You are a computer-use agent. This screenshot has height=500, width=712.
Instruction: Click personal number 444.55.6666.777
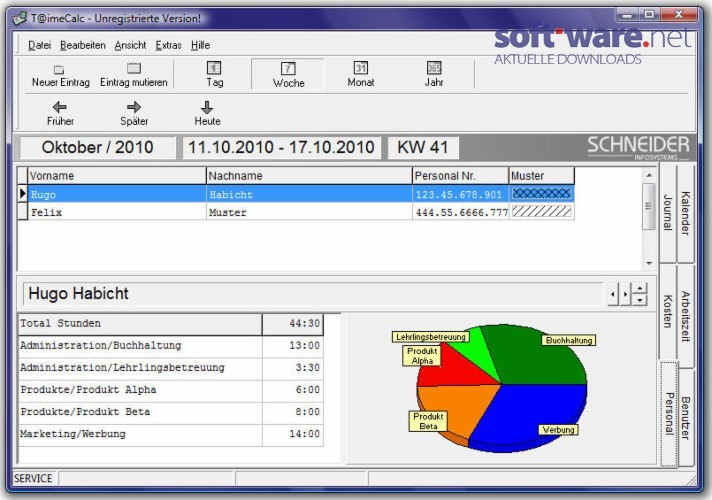click(x=460, y=212)
